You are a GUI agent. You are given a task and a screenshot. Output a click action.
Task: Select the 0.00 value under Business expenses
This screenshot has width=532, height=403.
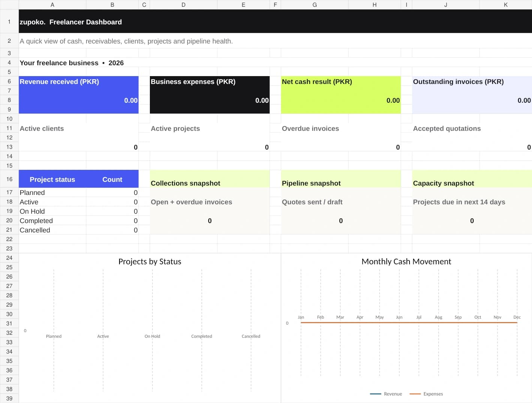pos(262,100)
